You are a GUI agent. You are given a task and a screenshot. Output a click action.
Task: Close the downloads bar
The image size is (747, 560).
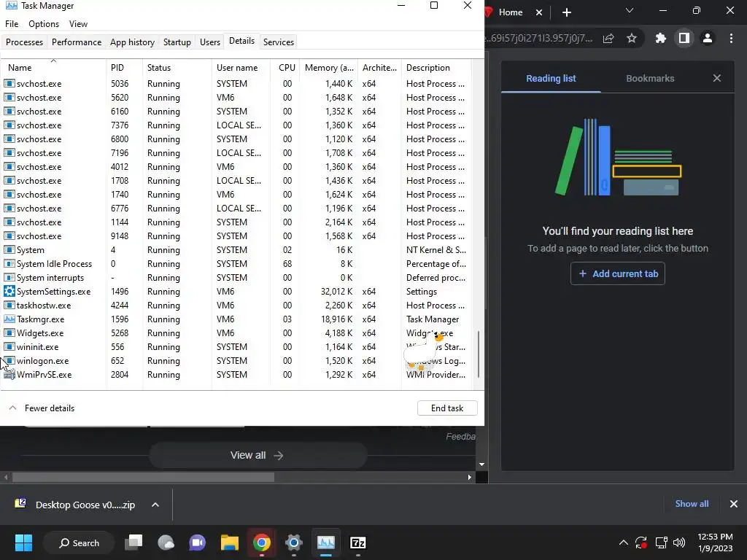tap(734, 504)
